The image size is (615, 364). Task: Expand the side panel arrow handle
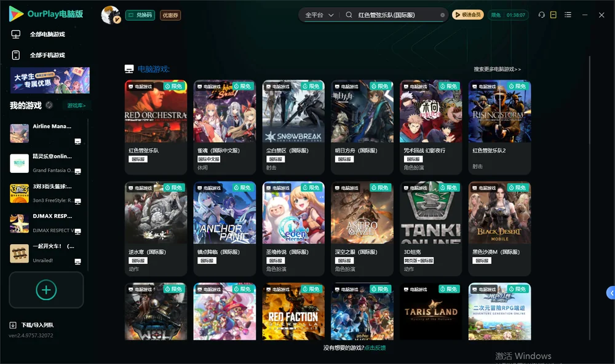click(x=611, y=293)
